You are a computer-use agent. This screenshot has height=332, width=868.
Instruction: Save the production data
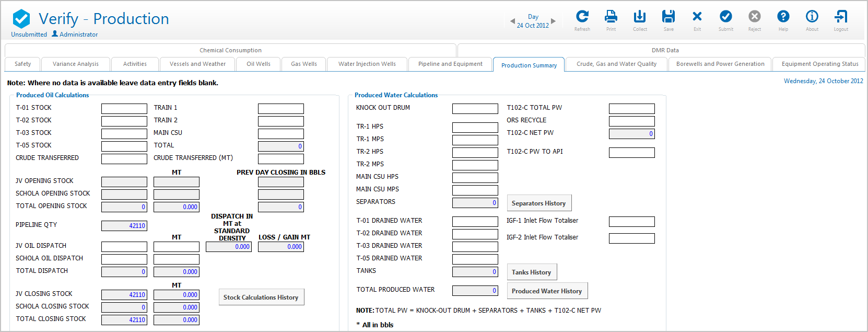coord(668,17)
